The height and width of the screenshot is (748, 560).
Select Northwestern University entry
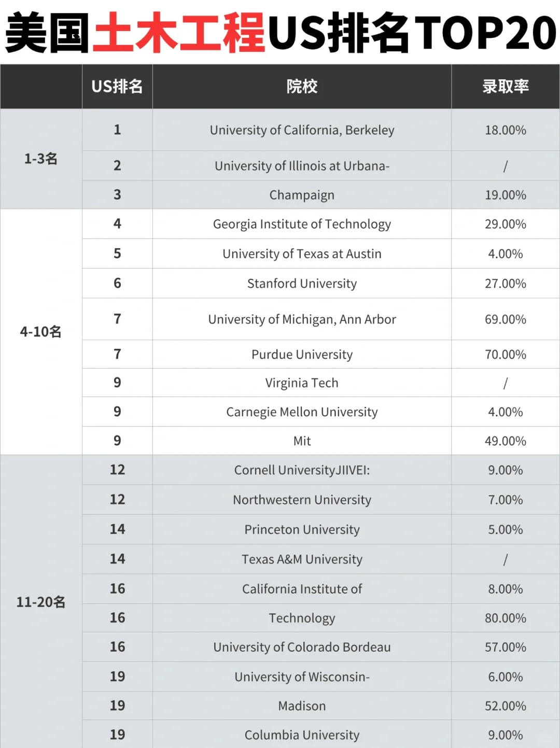(302, 500)
